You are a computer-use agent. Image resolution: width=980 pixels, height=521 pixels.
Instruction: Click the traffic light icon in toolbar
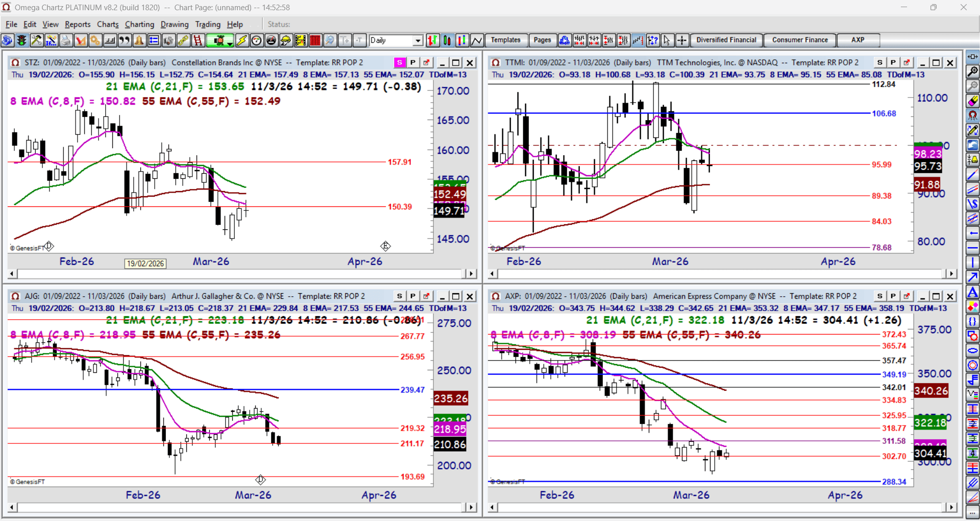[x=21, y=40]
